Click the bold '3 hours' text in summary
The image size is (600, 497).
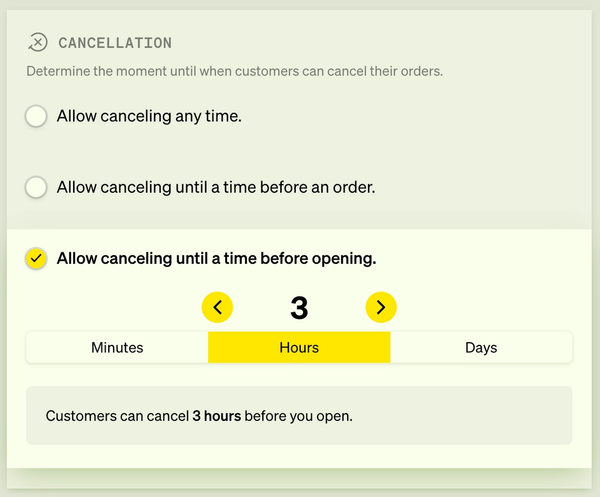217,416
